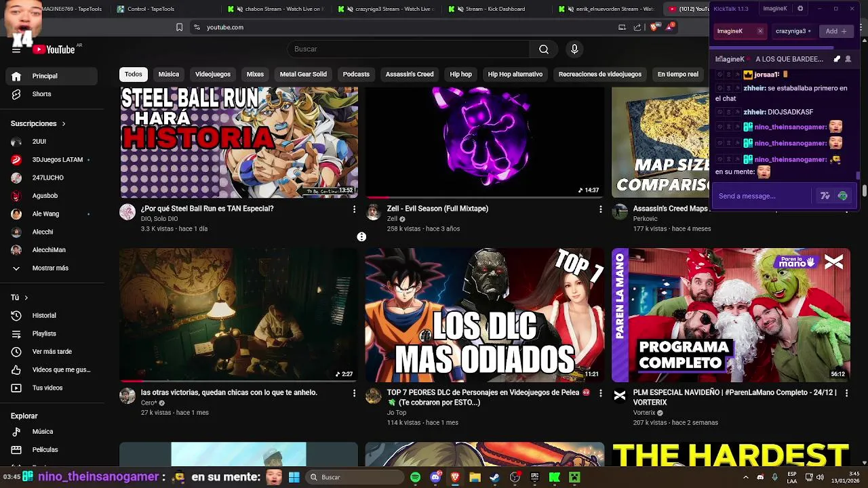The height and width of the screenshot is (488, 868).
Task: Open LOS DLC MAS ODIADOS thumbnail
Action: 485,315
